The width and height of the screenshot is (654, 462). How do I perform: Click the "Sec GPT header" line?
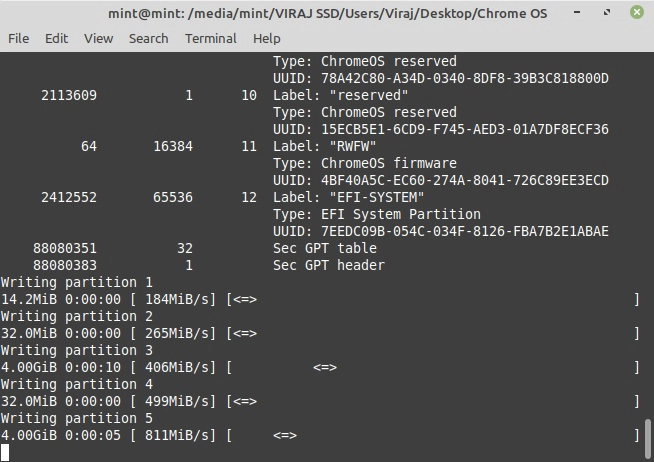click(328, 265)
